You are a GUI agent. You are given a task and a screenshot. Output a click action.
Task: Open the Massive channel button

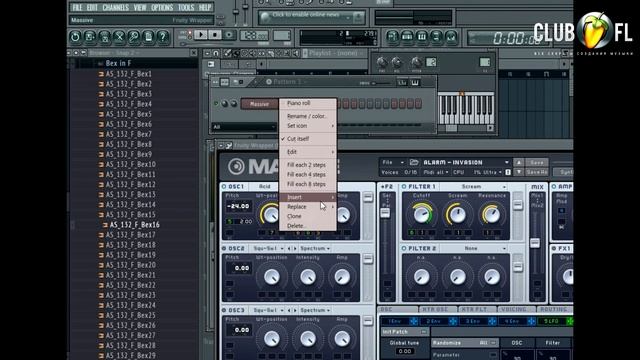(x=260, y=104)
